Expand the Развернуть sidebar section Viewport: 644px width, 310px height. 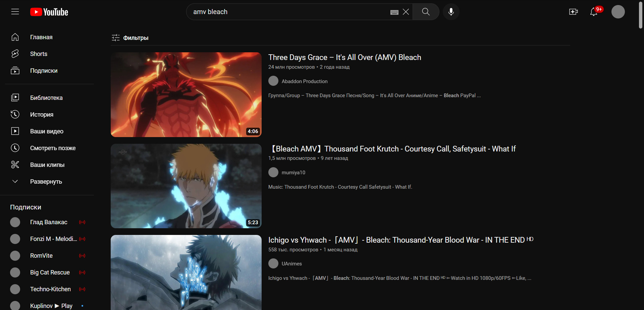pos(46,182)
